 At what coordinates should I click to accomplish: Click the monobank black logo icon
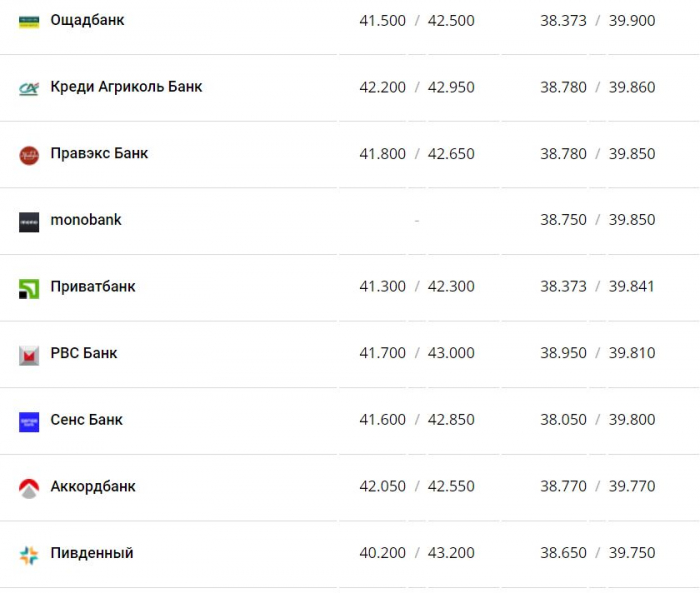(29, 222)
